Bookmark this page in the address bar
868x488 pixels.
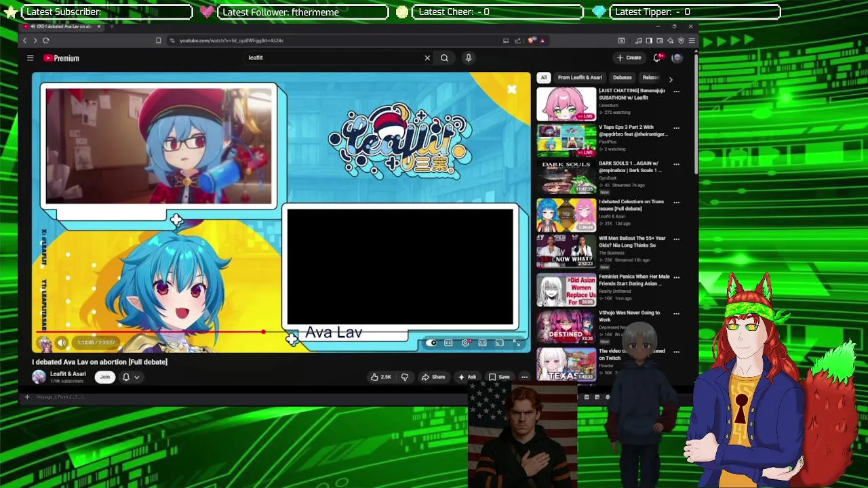[159, 41]
